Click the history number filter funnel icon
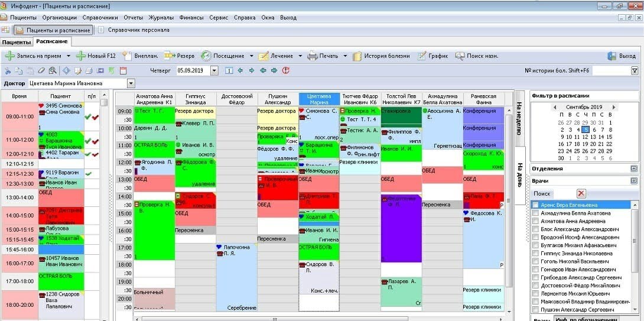 pyautogui.click(x=634, y=70)
